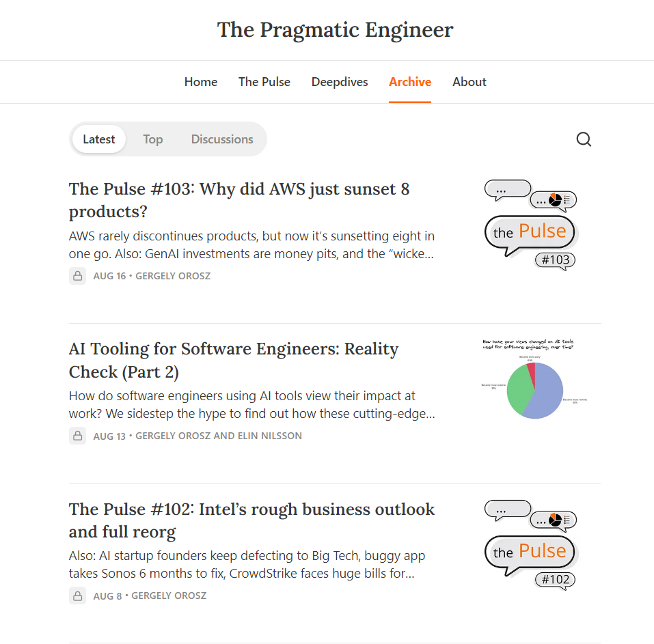Click The Pragmatic Engineer site title
This screenshot has height=644, width=654.
(334, 29)
